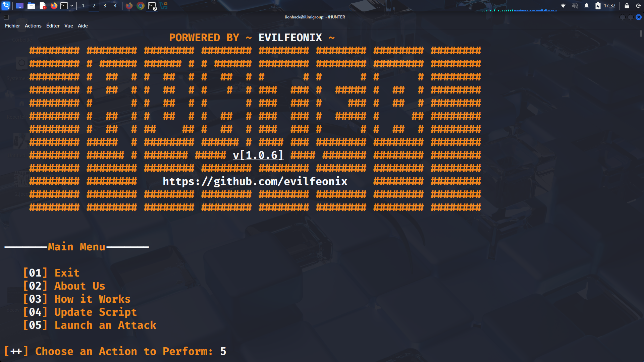Open the file manager launcher
This screenshot has width=644, height=362.
coord(31,6)
